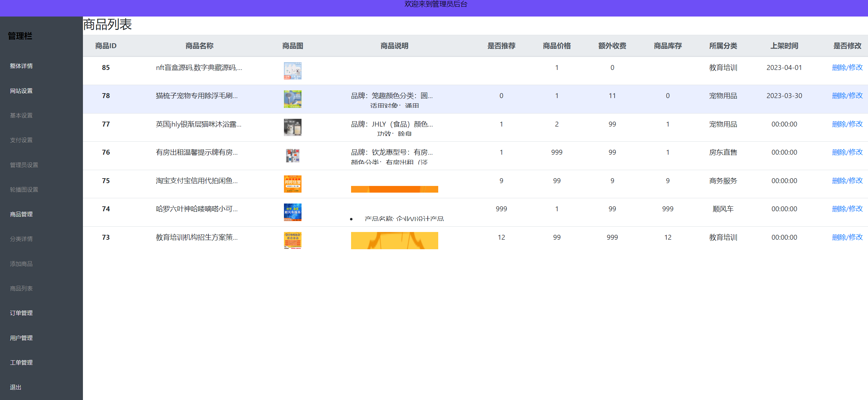Click thumbnail image of product 78
This screenshot has width=868, height=400.
pyautogui.click(x=293, y=99)
